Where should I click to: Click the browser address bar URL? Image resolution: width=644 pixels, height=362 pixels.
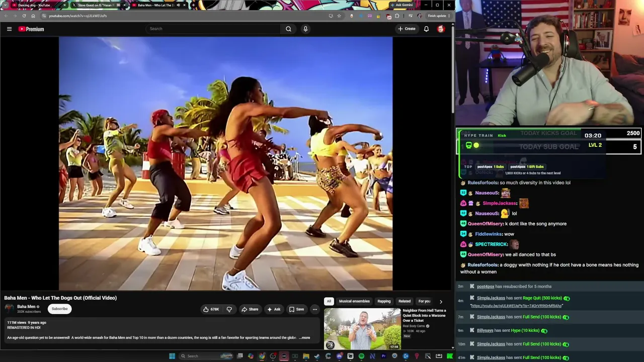(x=77, y=16)
